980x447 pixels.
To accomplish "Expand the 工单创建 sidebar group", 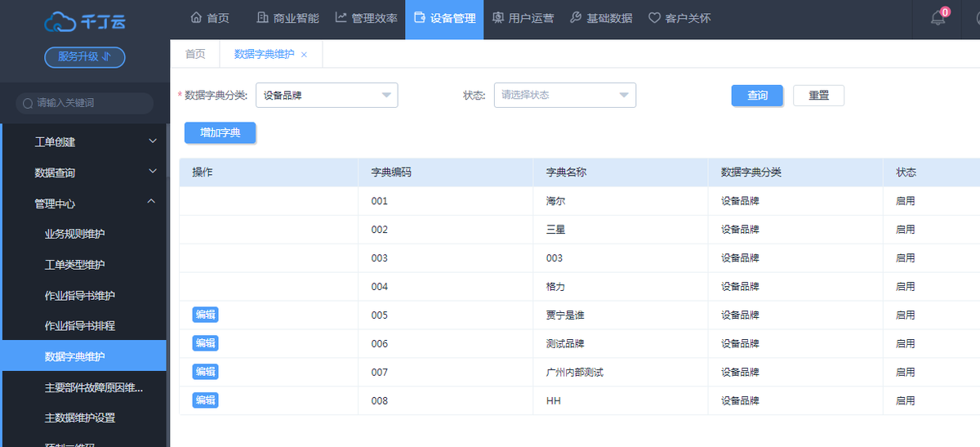I will point(85,142).
